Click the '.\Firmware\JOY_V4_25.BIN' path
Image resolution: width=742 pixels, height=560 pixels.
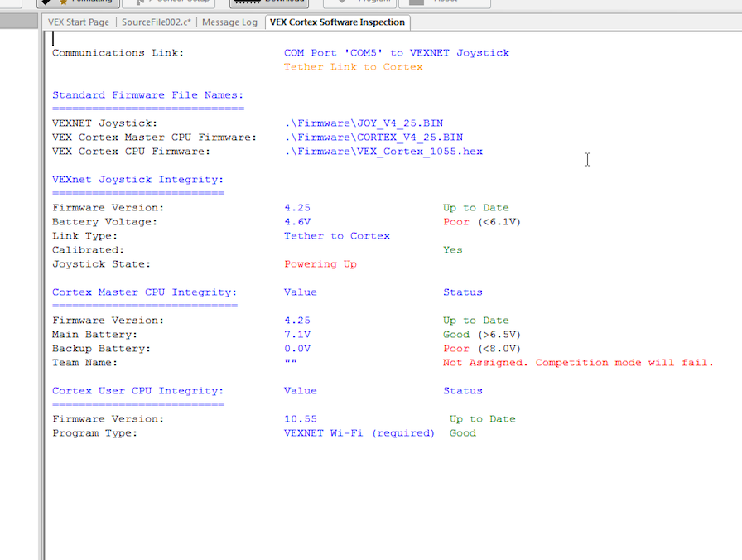click(364, 123)
